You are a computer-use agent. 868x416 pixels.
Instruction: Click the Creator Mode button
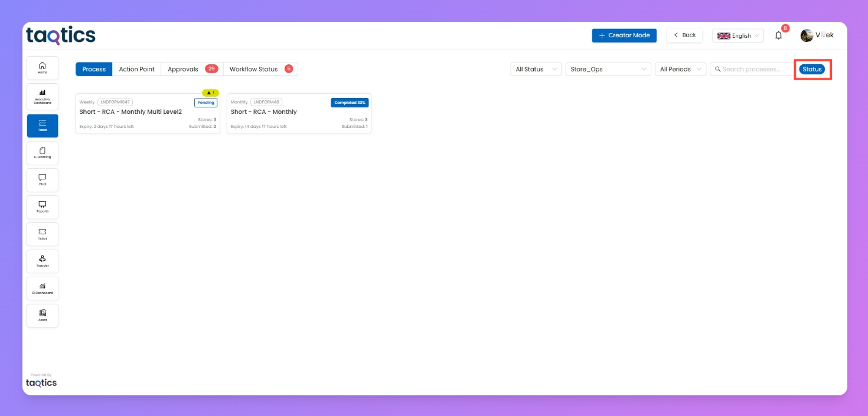624,35
